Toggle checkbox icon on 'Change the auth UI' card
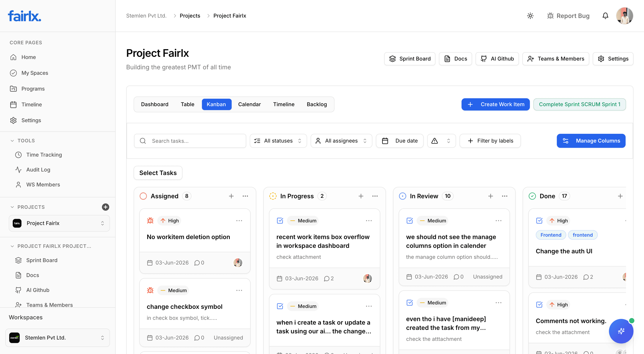Image resolution: width=644 pixels, height=354 pixels. click(x=540, y=221)
